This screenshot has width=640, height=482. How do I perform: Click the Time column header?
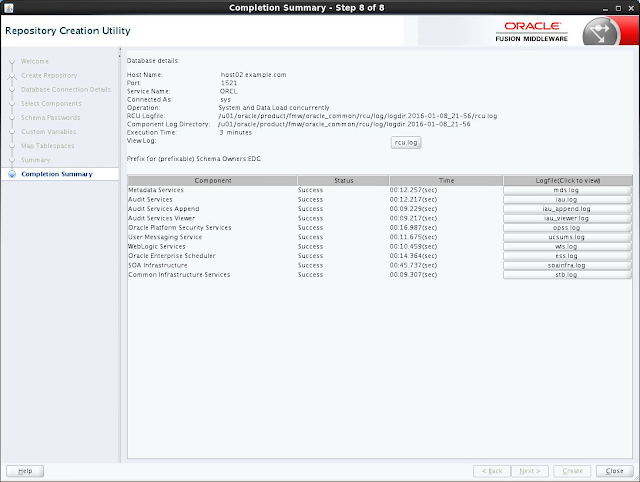446,180
